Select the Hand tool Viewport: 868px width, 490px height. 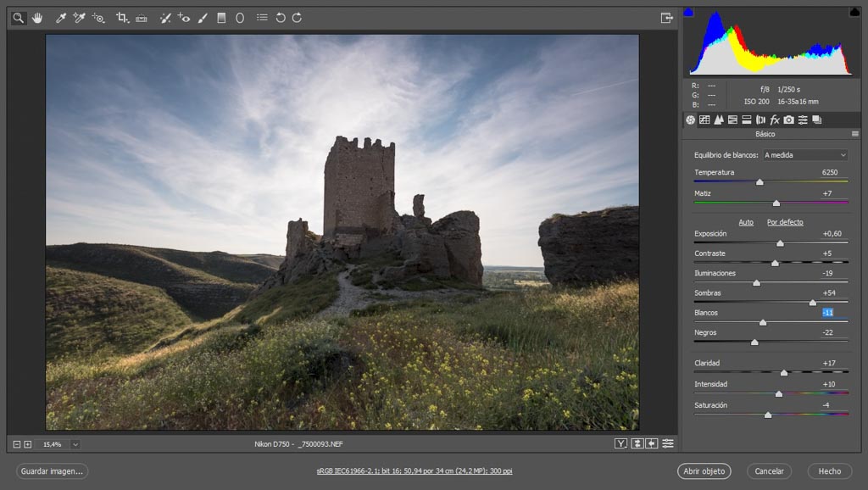click(x=37, y=18)
